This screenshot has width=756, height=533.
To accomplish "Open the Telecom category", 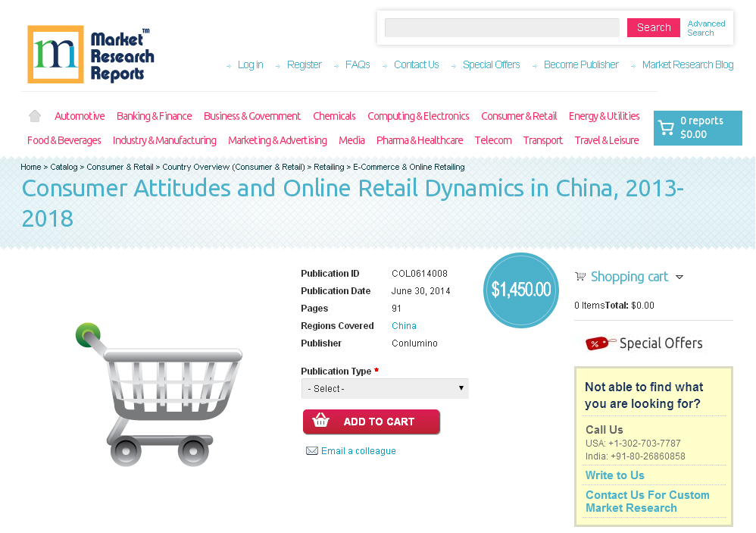I will (492, 140).
